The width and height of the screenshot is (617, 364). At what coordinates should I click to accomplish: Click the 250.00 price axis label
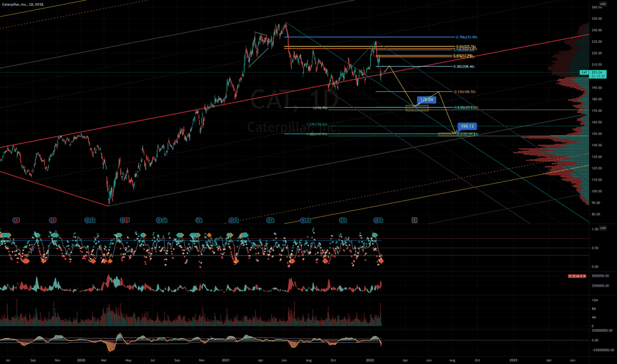(596, 19)
